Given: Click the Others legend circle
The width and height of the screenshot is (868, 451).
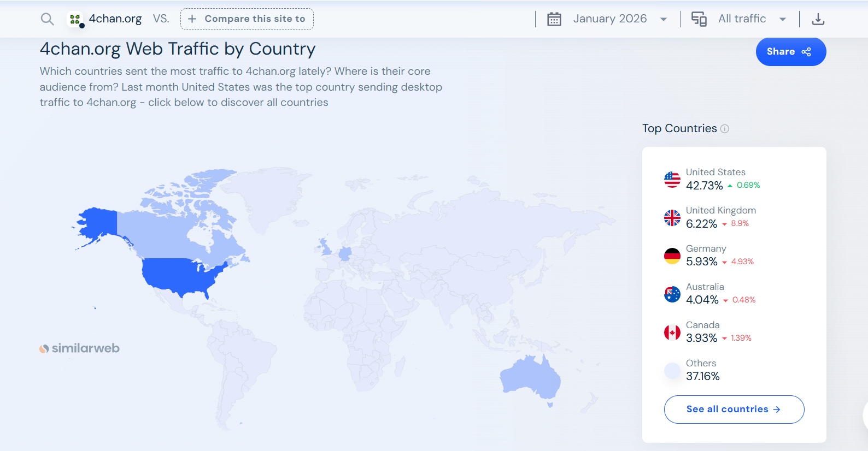Looking at the screenshot, I should pyautogui.click(x=672, y=371).
